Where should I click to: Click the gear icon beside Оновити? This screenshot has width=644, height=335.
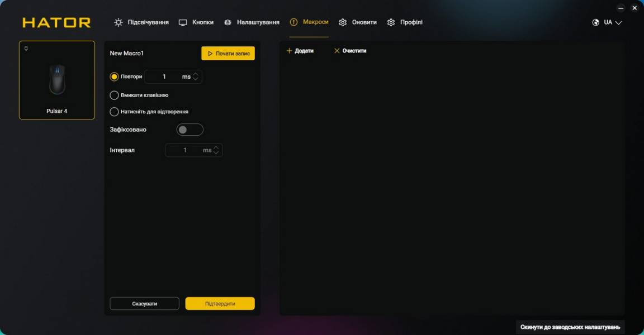(x=343, y=22)
